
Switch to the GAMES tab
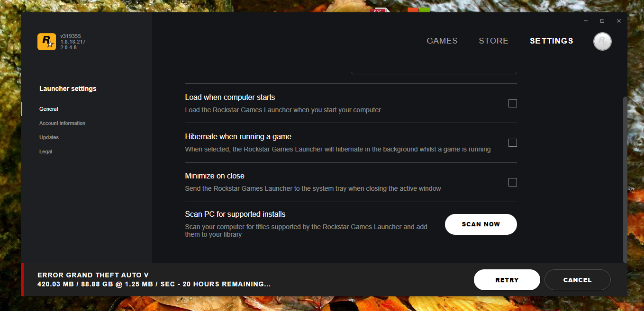click(442, 41)
